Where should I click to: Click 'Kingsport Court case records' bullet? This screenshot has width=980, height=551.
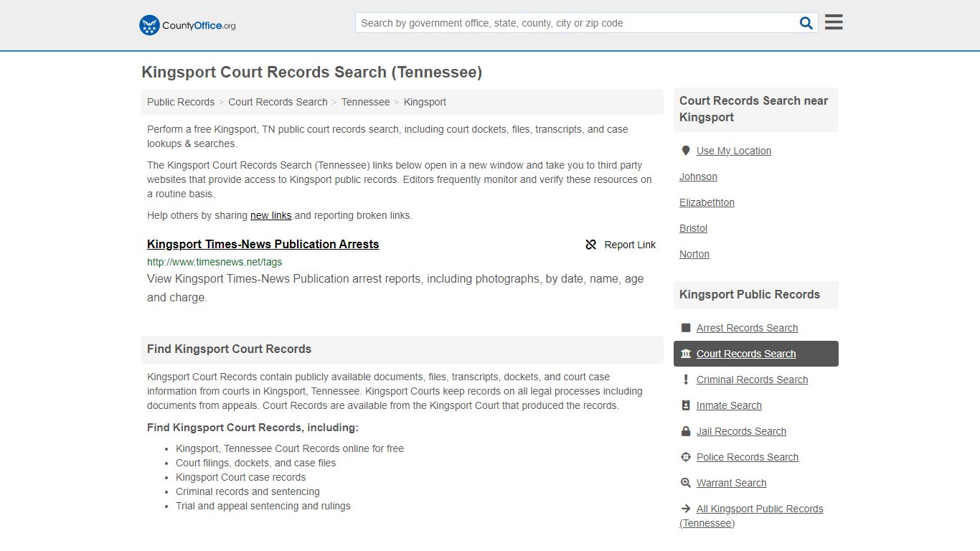click(x=240, y=477)
